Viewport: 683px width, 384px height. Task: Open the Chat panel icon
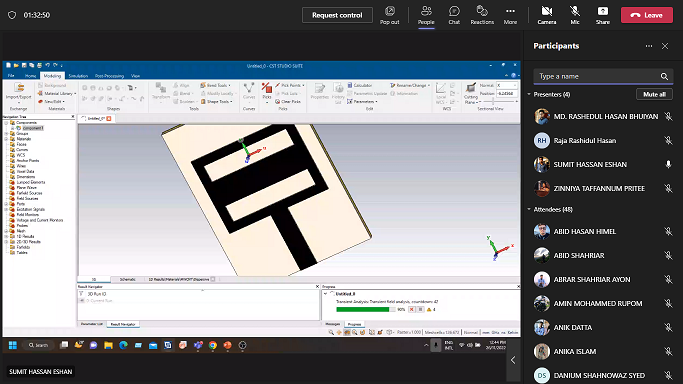click(x=454, y=11)
